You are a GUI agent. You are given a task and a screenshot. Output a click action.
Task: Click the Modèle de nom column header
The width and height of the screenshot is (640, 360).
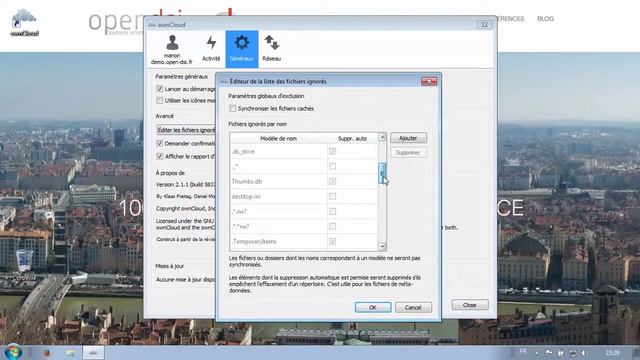click(x=279, y=138)
